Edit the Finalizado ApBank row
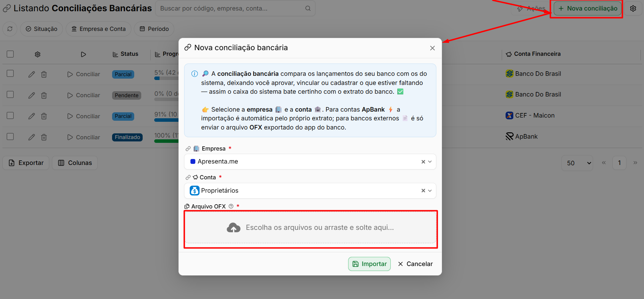Screen dimensions: 644x299 (32, 137)
